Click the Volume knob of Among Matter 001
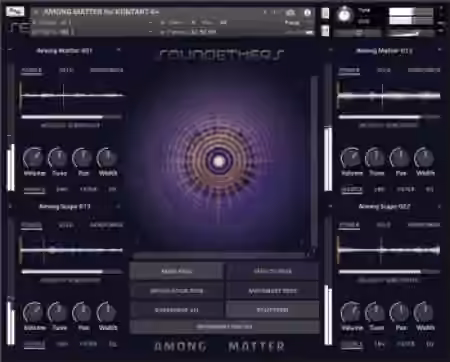 coord(34,158)
